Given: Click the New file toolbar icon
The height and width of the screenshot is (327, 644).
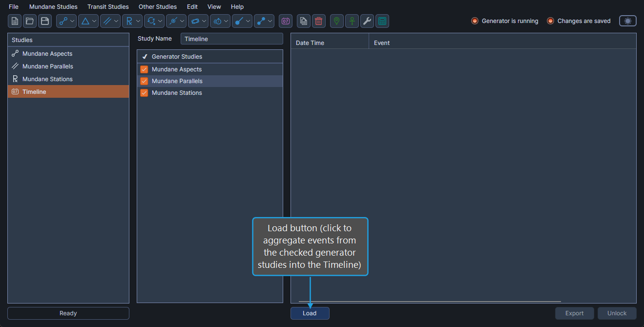Looking at the screenshot, I should [x=15, y=21].
